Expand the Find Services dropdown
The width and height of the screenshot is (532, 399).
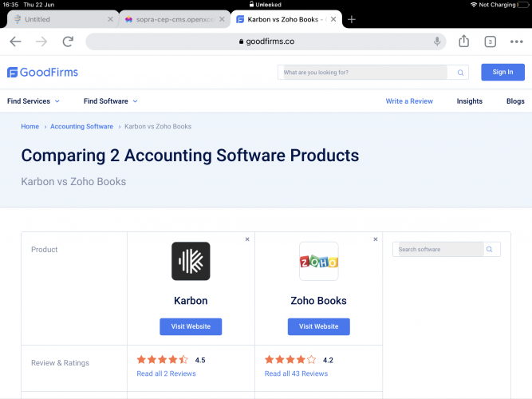point(33,101)
